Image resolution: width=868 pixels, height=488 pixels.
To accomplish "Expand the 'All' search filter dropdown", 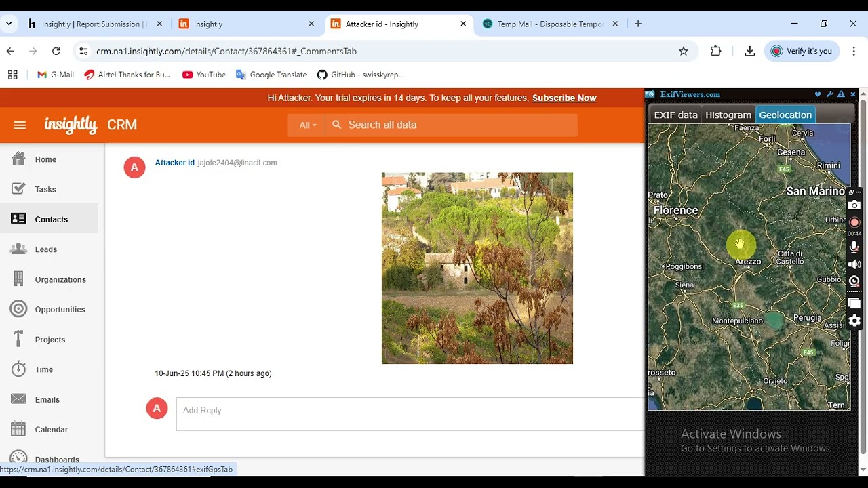I will [308, 125].
